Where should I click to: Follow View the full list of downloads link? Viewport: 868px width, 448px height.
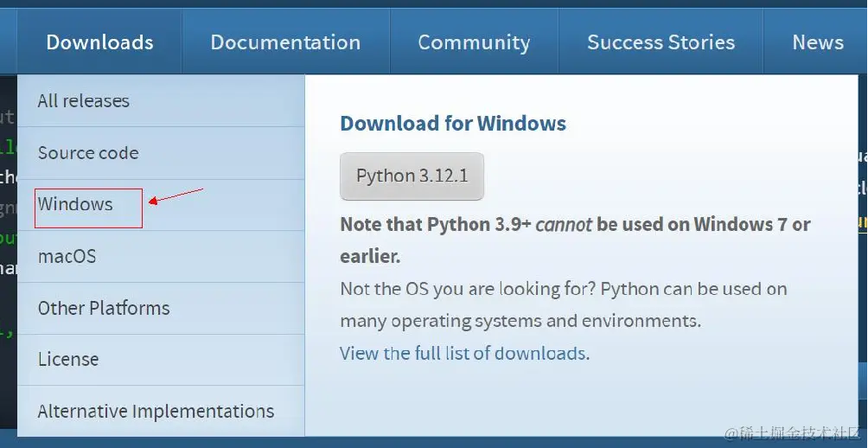pyautogui.click(x=465, y=353)
